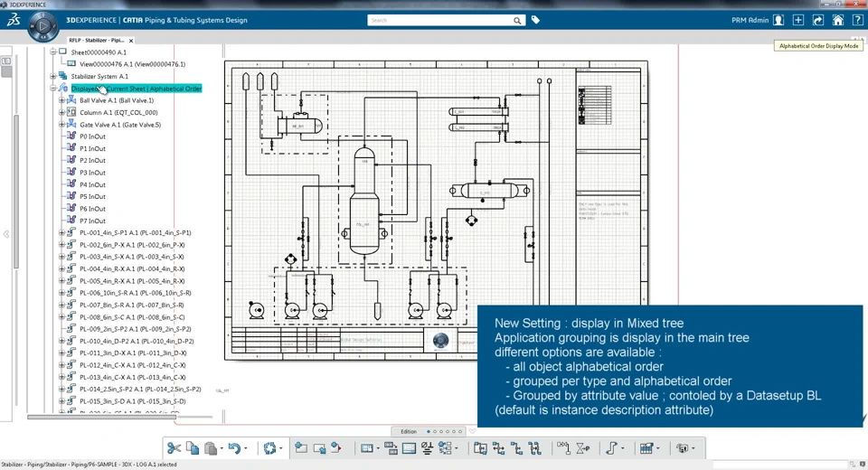Click the Update refresh icon
The width and height of the screenshot is (868, 470).
click(x=269, y=448)
